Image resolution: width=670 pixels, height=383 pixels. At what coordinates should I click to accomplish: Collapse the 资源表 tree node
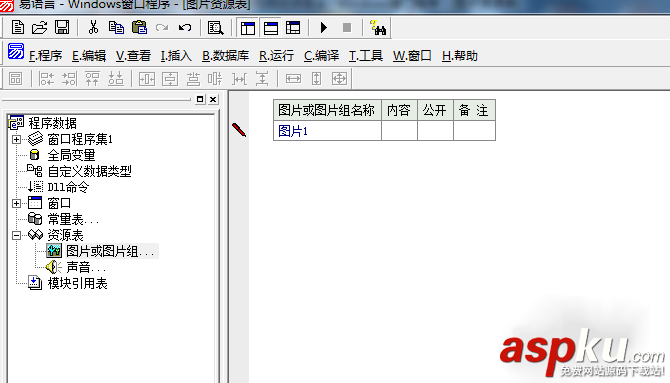(16, 236)
